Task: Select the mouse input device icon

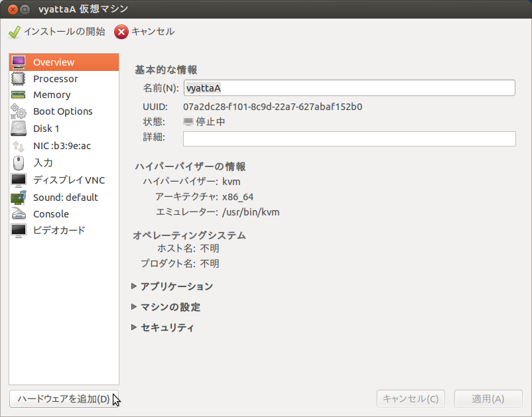Action: coord(19,162)
